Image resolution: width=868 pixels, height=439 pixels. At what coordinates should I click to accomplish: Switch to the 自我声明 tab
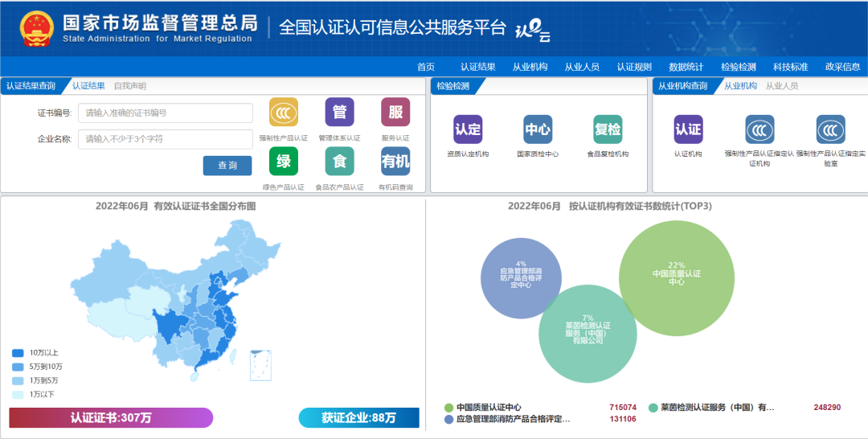[129, 86]
